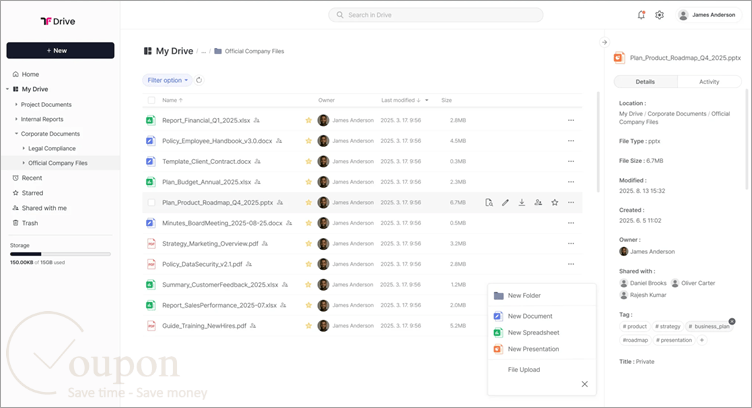
Task: Close the new item popup menu
Action: coord(585,384)
